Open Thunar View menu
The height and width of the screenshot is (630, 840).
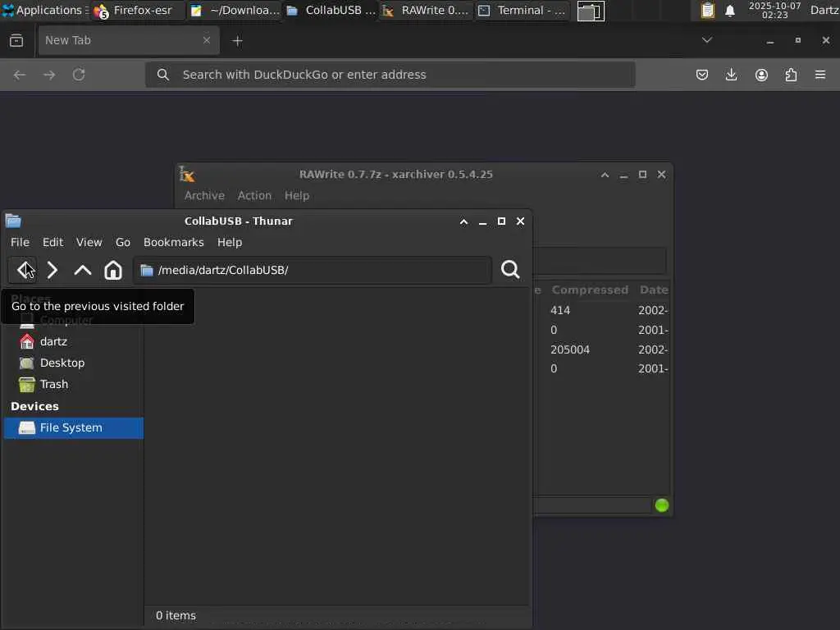click(x=89, y=242)
